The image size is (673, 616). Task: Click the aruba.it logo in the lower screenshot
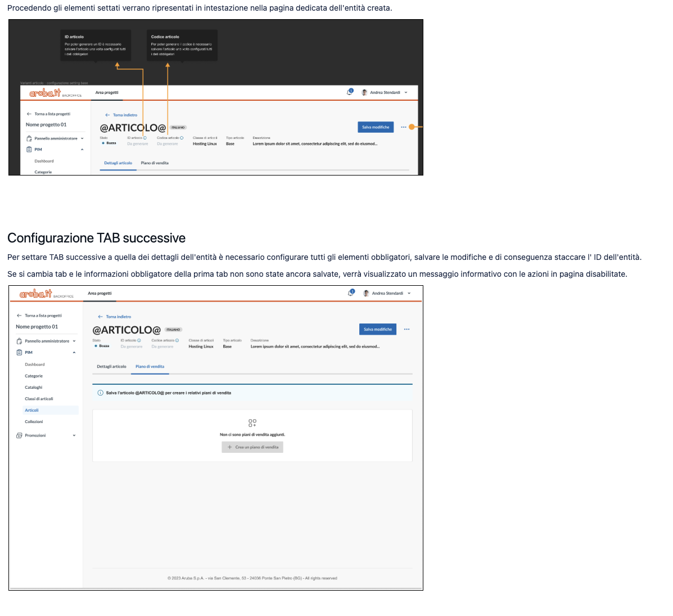point(36,294)
